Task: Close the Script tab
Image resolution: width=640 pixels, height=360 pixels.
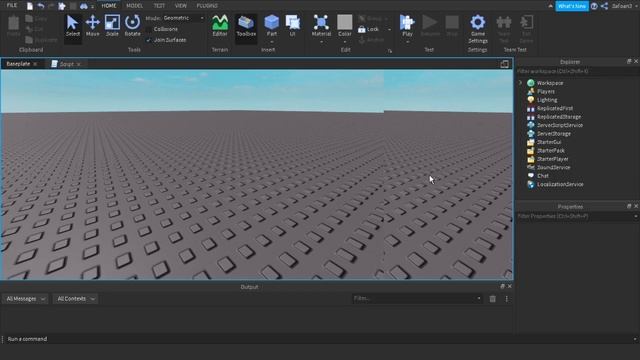Action: click(78, 64)
